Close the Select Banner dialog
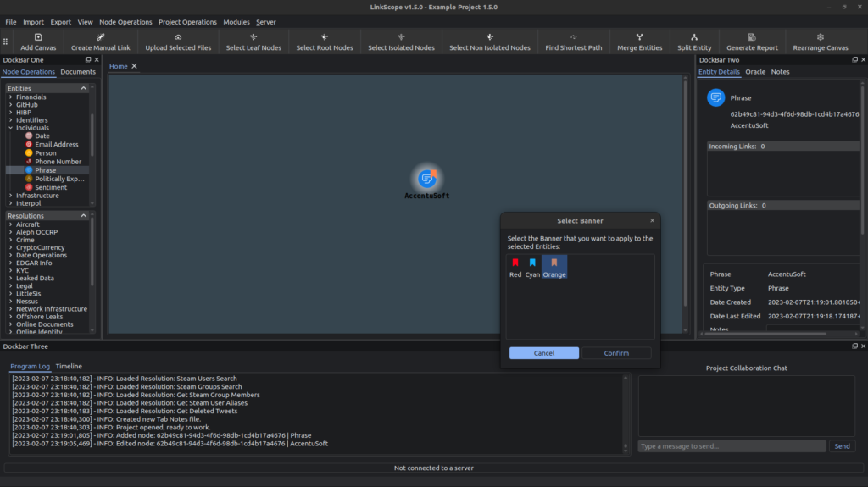This screenshot has height=487, width=868. pyautogui.click(x=652, y=220)
